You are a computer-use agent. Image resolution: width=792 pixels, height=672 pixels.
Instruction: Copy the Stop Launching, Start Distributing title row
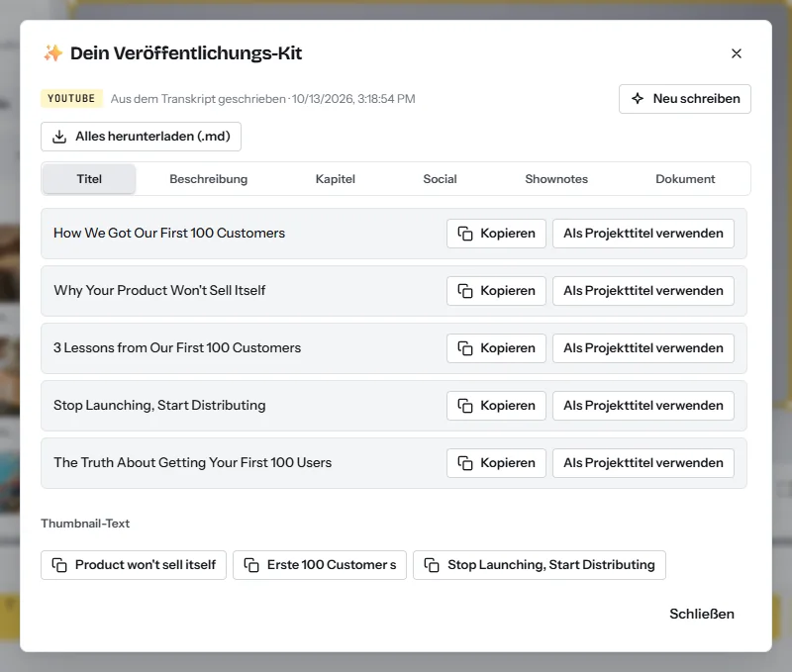click(496, 406)
